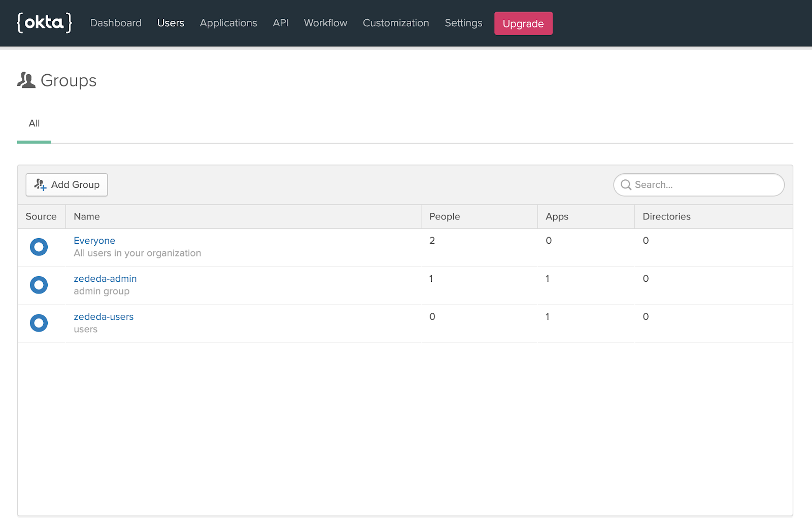The width and height of the screenshot is (812, 521).
Task: Open the Workflow menu
Action: pos(325,23)
